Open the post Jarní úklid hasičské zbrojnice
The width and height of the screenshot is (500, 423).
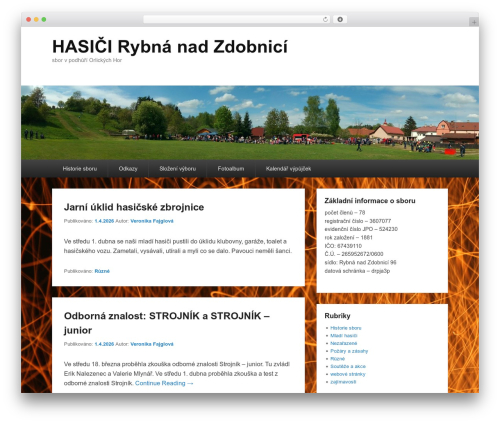click(134, 207)
